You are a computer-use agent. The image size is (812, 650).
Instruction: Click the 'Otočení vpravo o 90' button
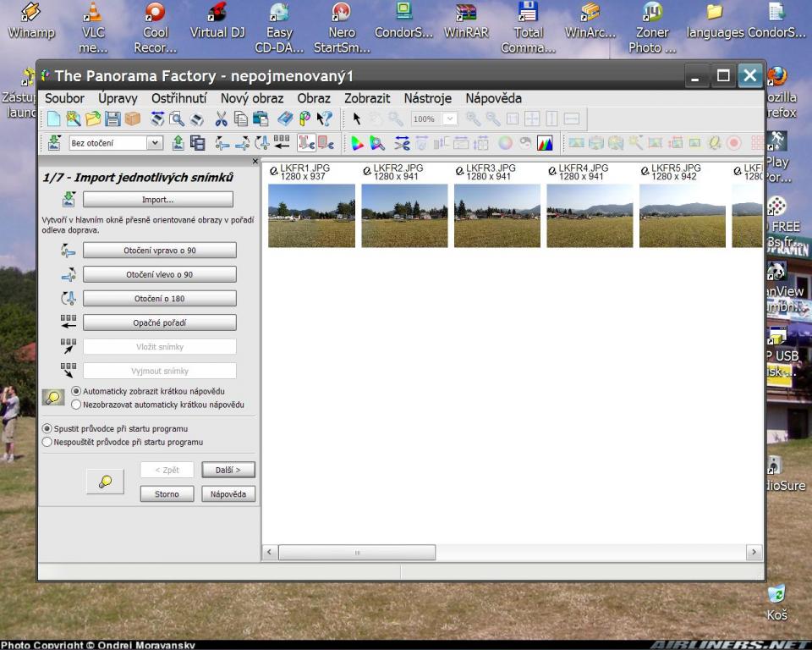point(159,251)
